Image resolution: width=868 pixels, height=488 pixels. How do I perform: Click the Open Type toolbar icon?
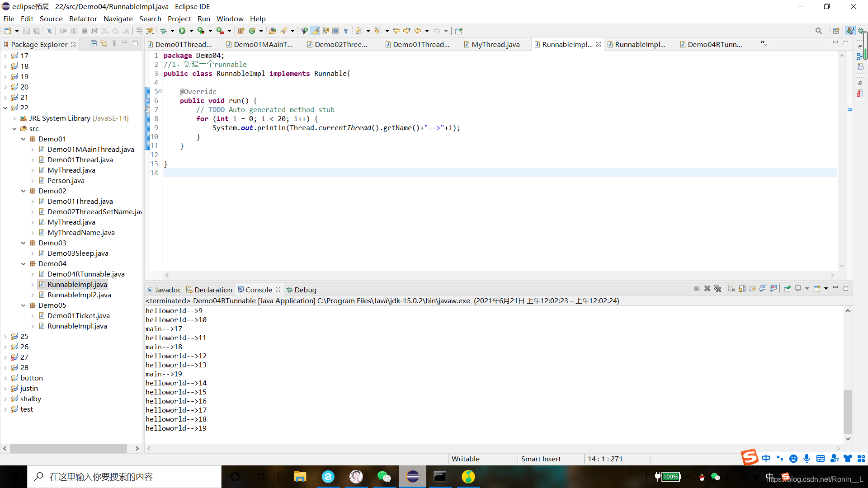pos(273,31)
